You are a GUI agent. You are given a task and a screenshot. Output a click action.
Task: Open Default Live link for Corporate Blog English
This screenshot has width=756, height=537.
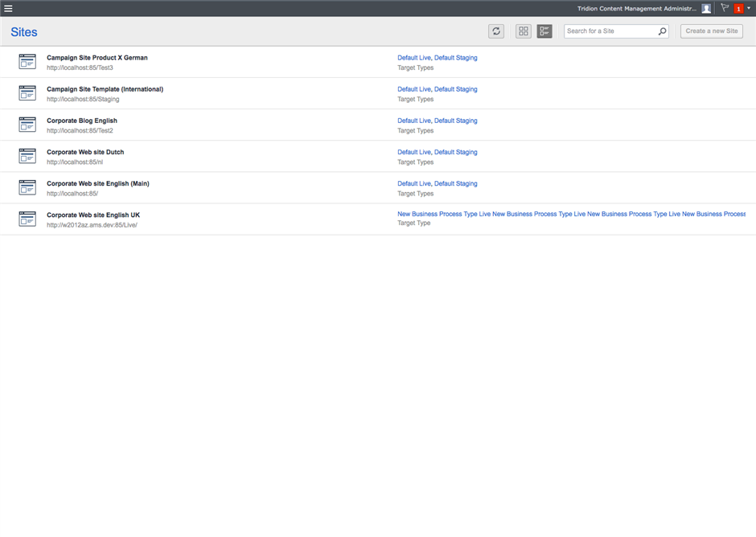click(x=413, y=121)
